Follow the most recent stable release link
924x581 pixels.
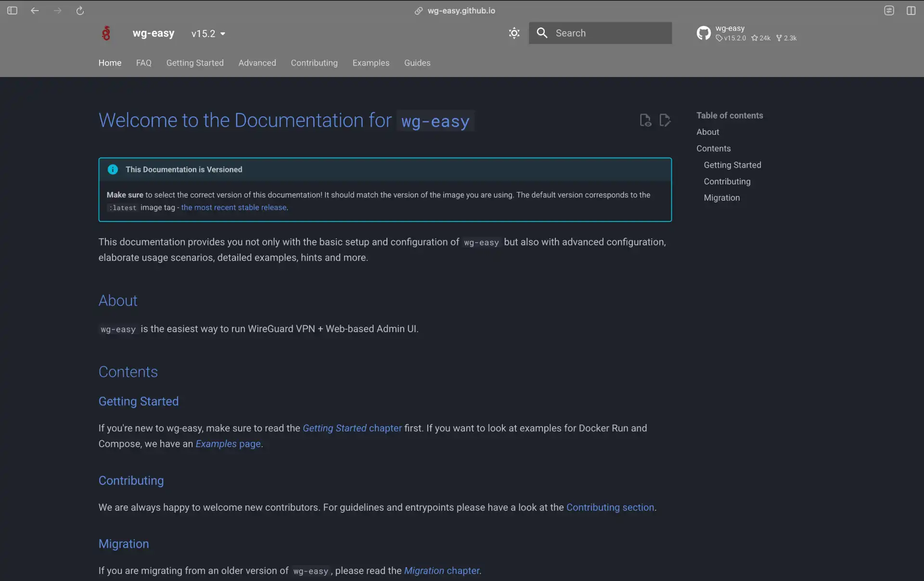coord(234,207)
